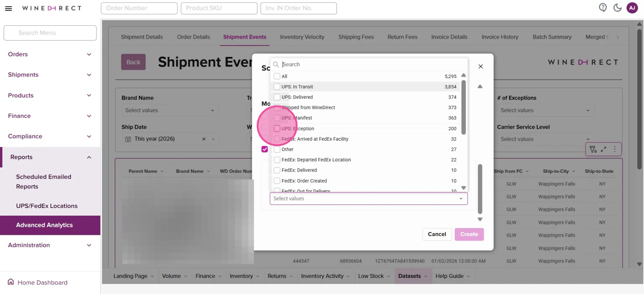Check the FedEx: Order Created checkbox
The width and height of the screenshot is (644, 294).
point(277,181)
